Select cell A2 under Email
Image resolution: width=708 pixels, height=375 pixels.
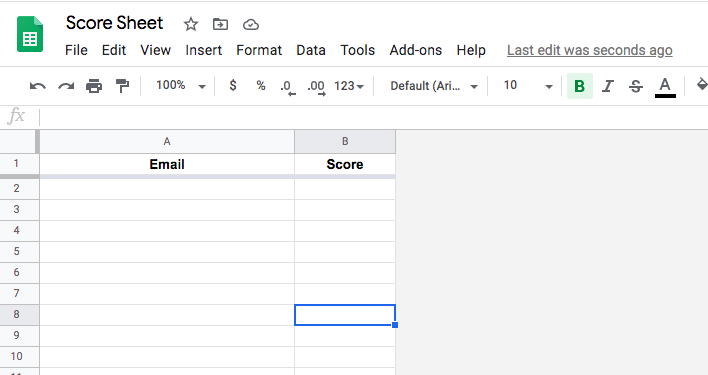[167, 189]
